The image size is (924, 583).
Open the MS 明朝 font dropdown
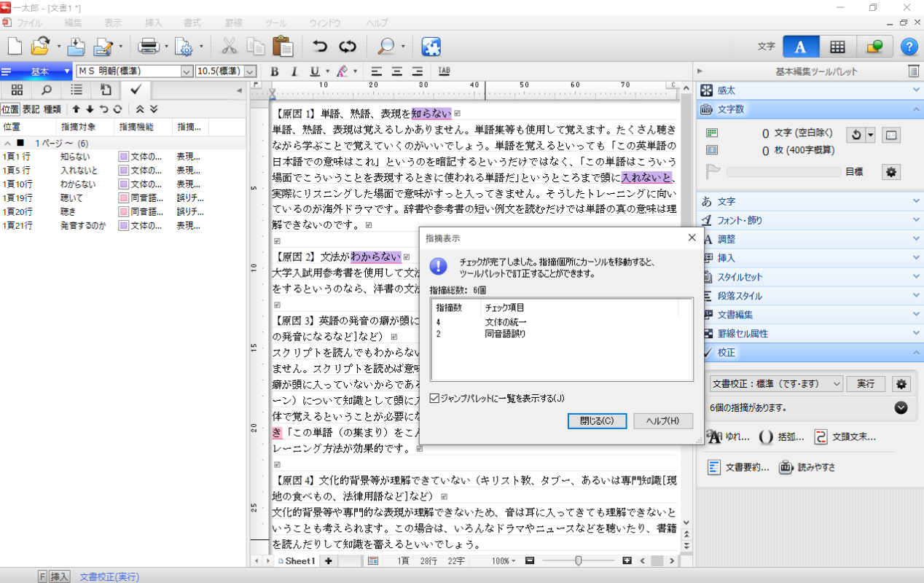(x=187, y=71)
